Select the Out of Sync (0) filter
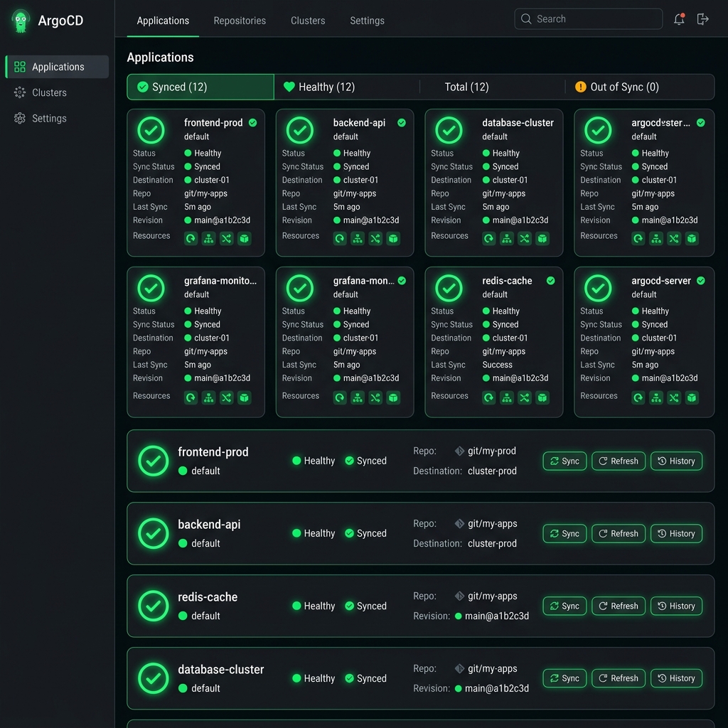This screenshot has height=728, width=728. click(x=640, y=87)
